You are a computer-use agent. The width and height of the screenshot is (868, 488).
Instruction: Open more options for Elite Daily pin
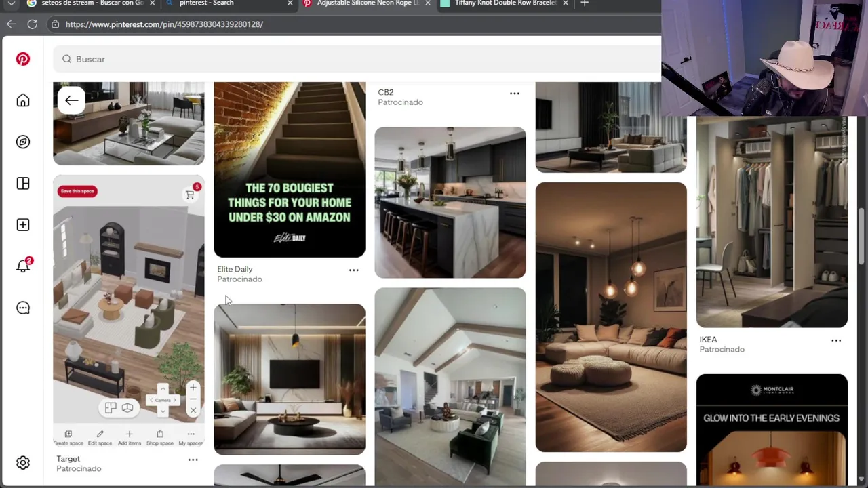click(354, 270)
